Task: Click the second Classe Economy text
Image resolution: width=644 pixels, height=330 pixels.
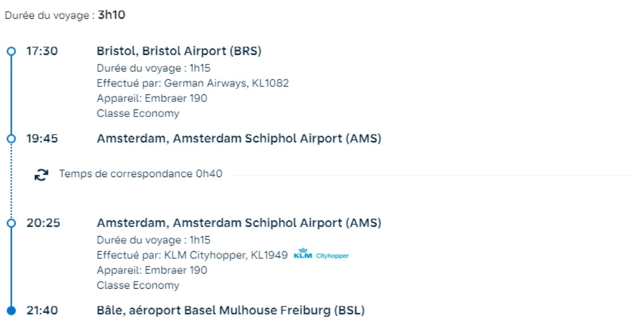Action: click(138, 285)
